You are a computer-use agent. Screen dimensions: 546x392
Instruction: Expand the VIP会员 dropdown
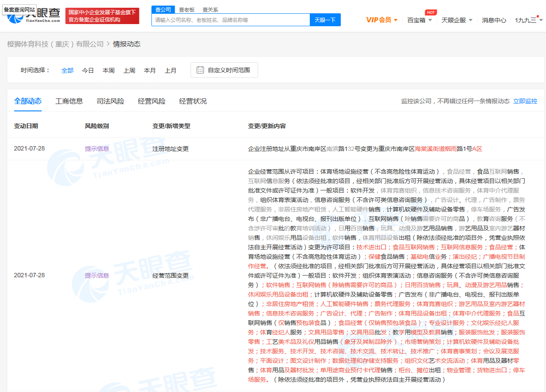click(381, 20)
